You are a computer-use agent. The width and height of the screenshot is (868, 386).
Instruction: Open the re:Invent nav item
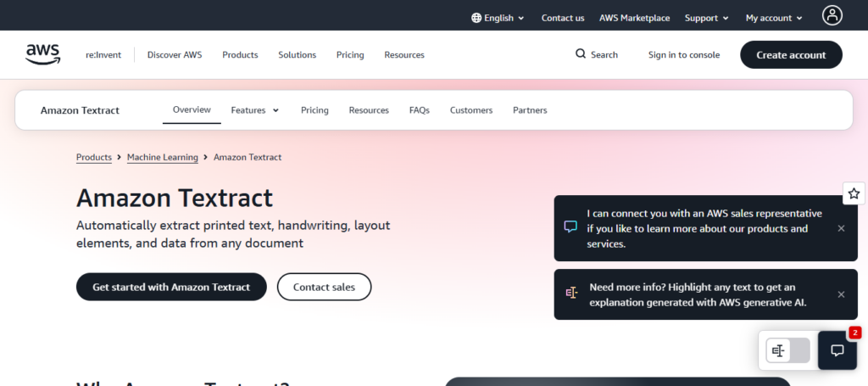(103, 55)
